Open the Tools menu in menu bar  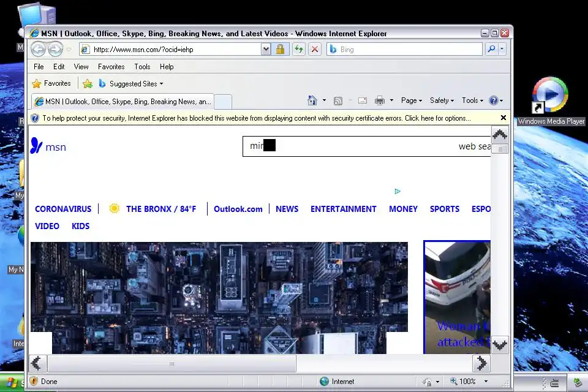coord(142,67)
